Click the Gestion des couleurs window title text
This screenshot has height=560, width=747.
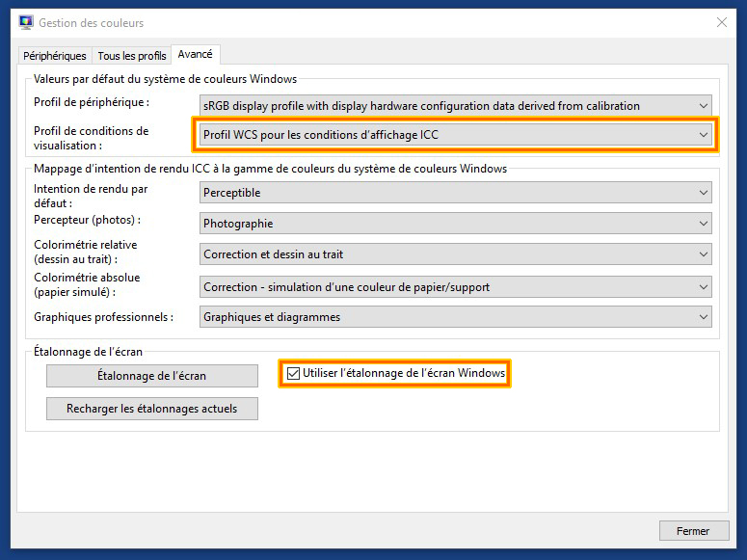click(x=93, y=22)
